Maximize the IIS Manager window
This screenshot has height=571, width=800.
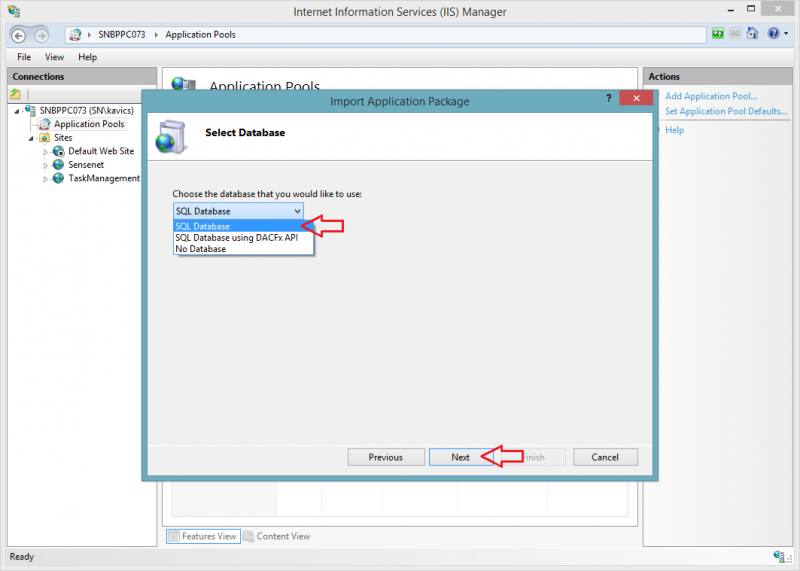[x=751, y=9]
